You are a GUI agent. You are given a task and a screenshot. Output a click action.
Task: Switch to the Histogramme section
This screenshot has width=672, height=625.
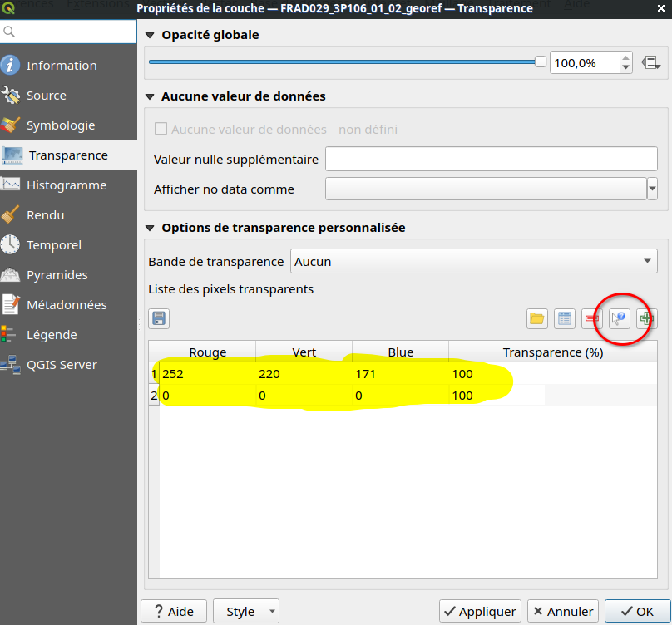[67, 185]
